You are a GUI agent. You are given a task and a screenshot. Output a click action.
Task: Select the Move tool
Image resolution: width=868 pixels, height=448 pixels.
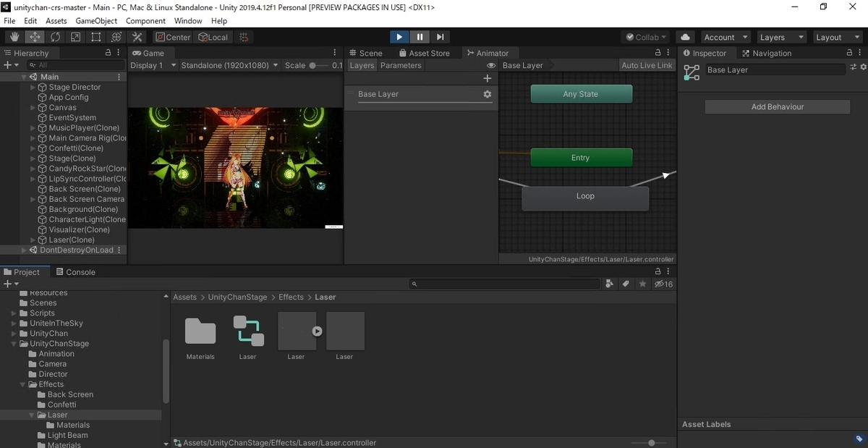pos(34,37)
